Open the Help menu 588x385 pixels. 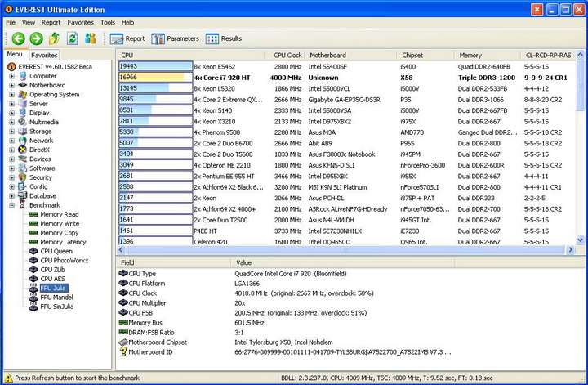pos(127,23)
